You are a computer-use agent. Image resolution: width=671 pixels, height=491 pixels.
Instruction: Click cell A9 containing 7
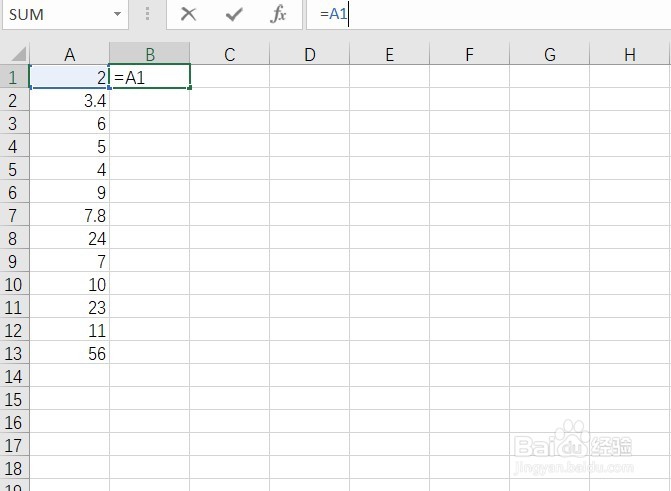click(x=69, y=262)
